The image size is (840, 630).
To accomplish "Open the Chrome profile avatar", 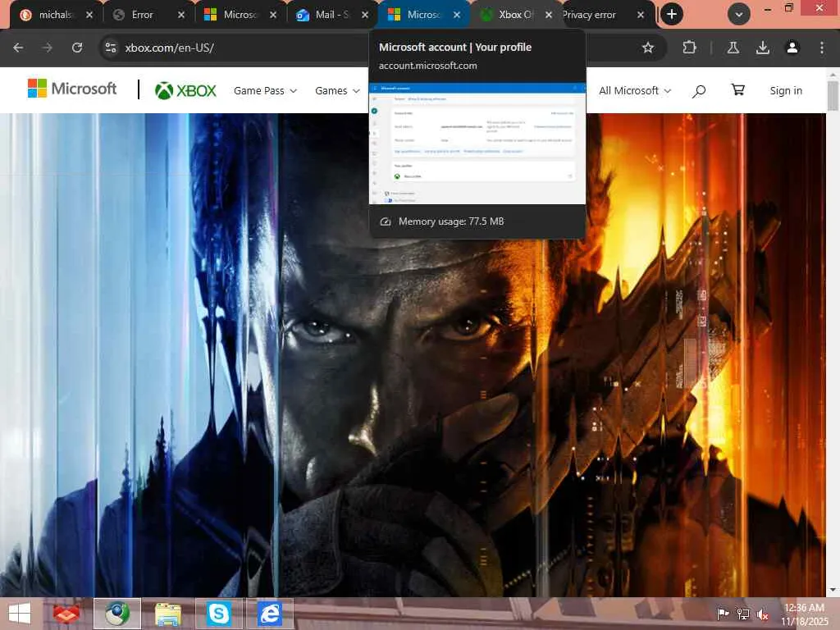I will [x=792, y=48].
